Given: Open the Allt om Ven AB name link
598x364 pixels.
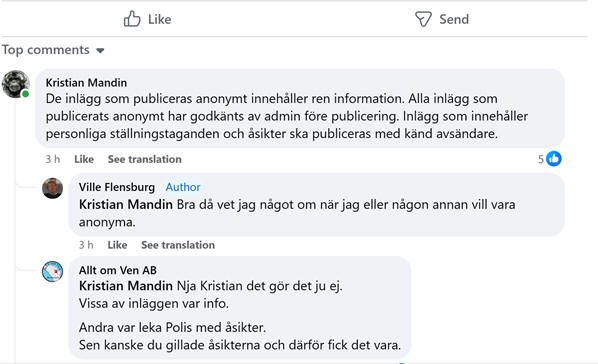Looking at the screenshot, I should click(118, 270).
